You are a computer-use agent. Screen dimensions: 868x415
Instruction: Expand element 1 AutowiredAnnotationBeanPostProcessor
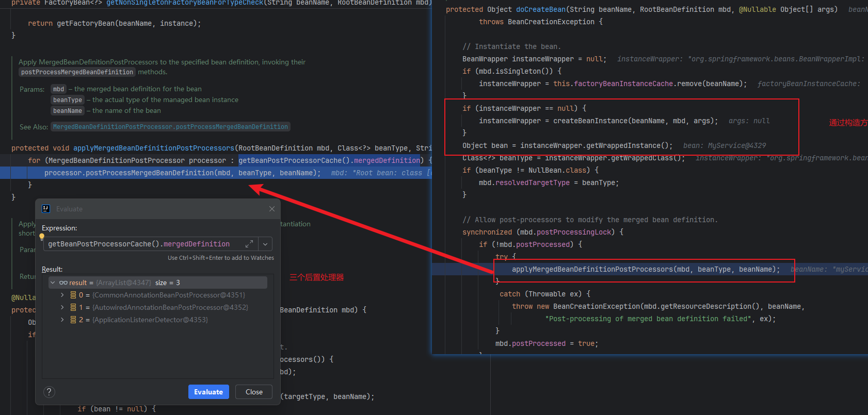[x=62, y=307]
